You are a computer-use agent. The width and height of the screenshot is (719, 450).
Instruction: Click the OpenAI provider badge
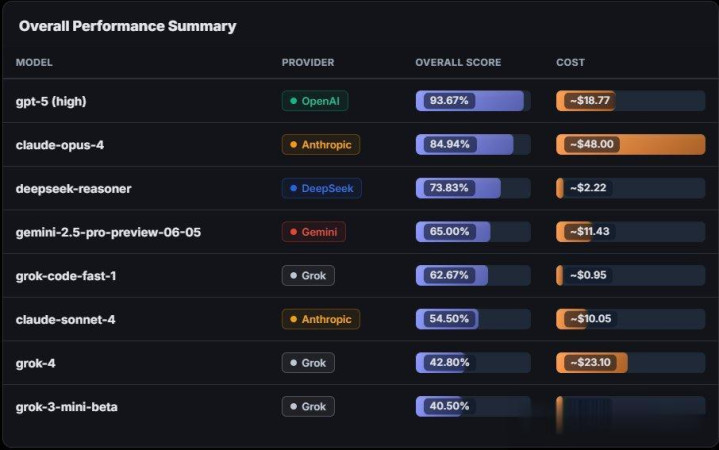315,101
